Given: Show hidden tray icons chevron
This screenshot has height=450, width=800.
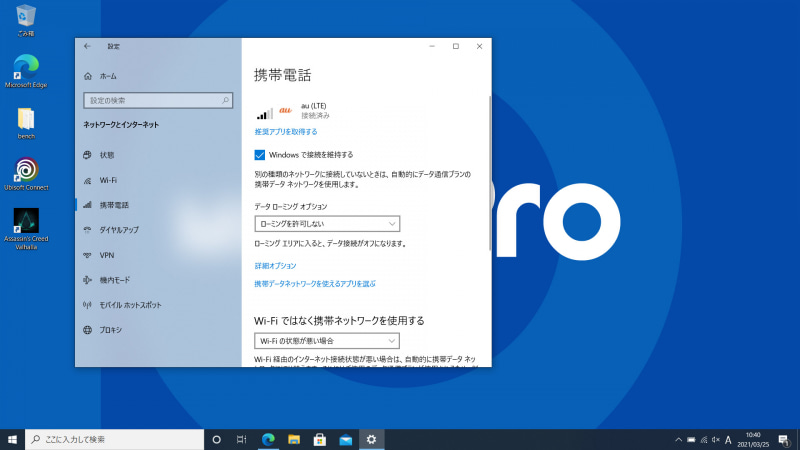Looking at the screenshot, I should 679,440.
